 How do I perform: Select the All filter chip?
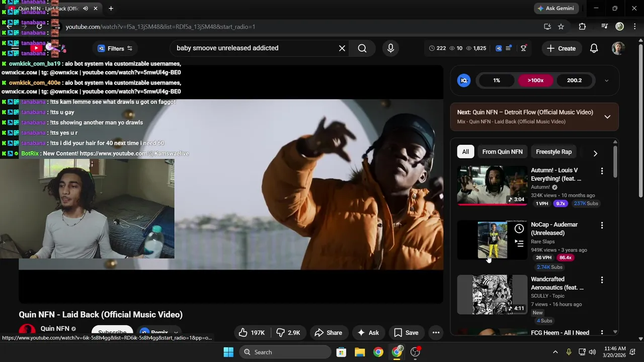pos(465,152)
